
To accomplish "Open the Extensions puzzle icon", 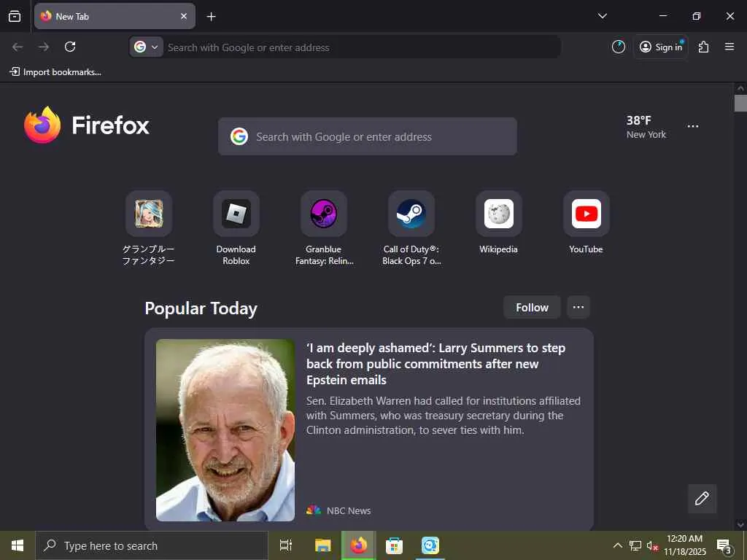I will (704, 47).
